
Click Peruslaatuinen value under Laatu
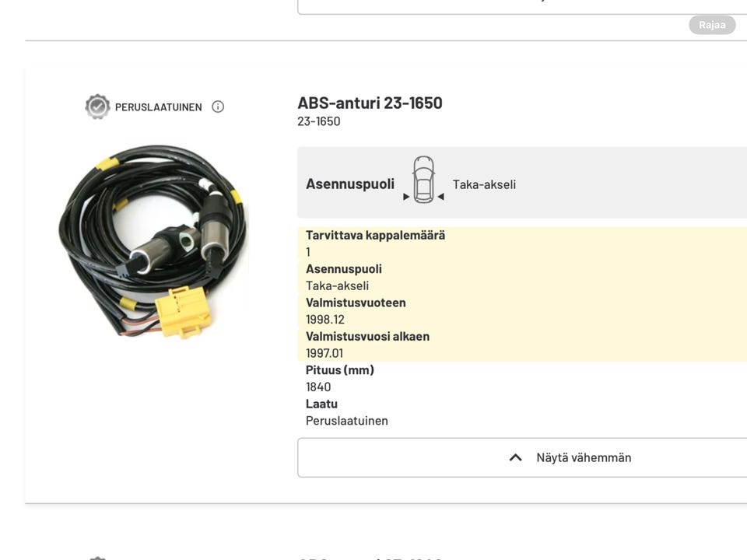click(347, 421)
